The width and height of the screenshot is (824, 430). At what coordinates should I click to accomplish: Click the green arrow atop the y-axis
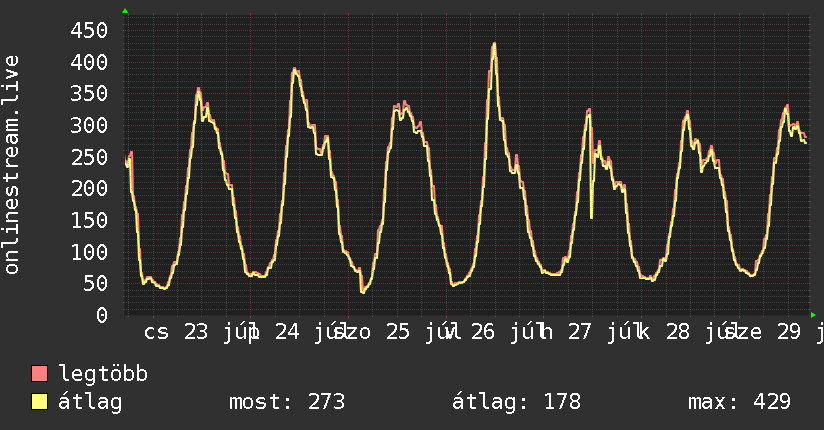(x=125, y=11)
